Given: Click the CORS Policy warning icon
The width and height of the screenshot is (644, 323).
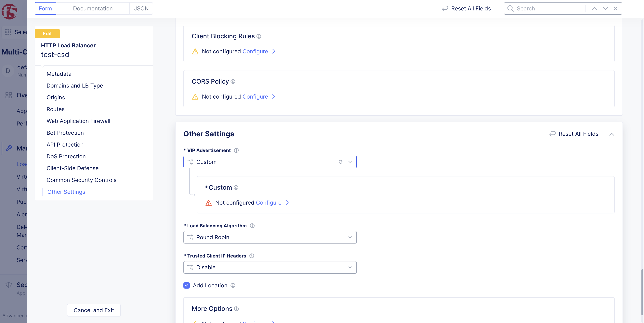Looking at the screenshot, I should [x=195, y=97].
